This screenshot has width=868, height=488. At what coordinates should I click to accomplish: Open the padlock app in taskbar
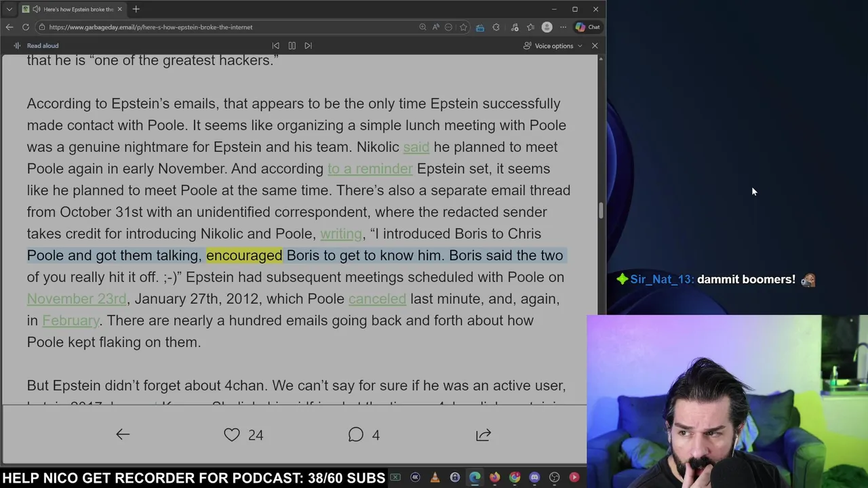[x=454, y=478]
